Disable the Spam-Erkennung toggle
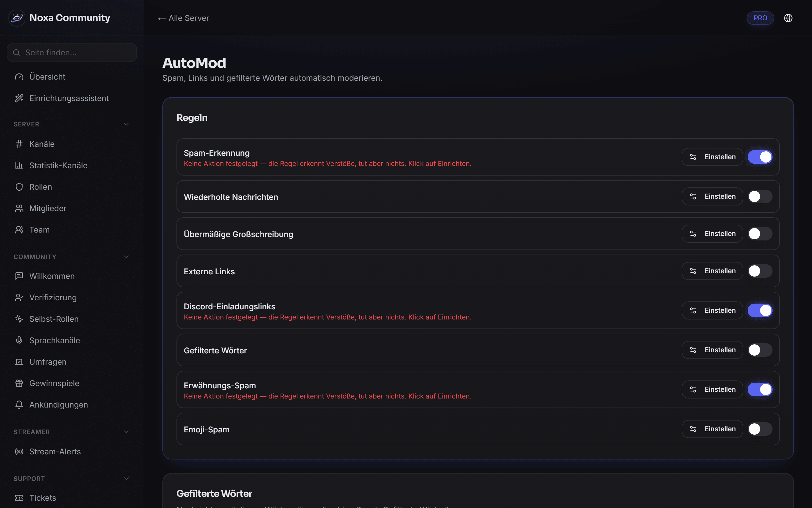The height and width of the screenshot is (508, 812). 760,157
